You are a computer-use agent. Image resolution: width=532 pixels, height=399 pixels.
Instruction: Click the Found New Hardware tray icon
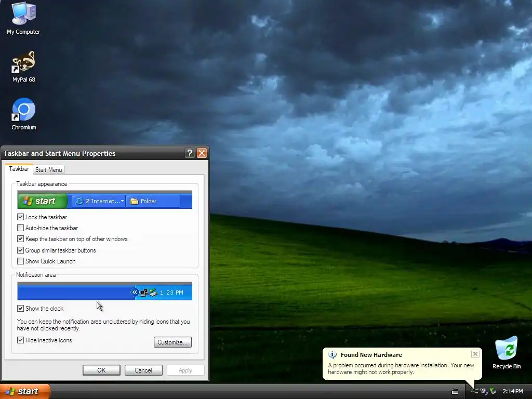[x=475, y=391]
